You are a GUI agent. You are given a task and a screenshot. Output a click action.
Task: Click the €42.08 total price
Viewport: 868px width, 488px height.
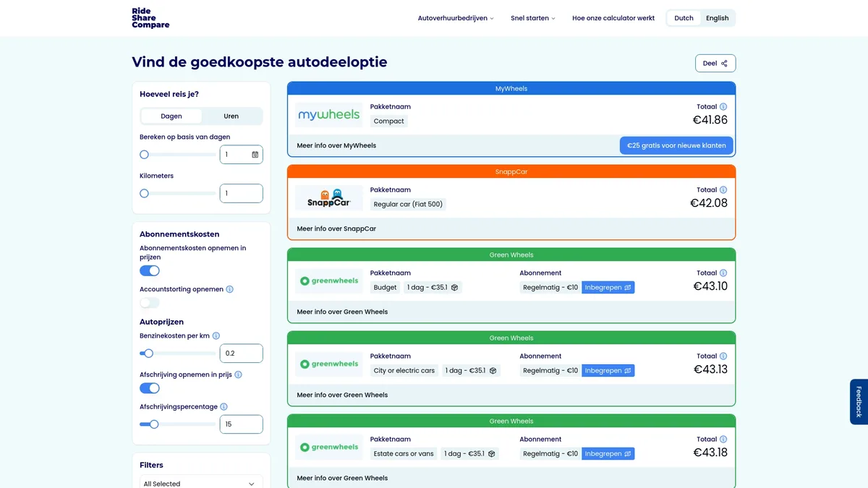click(709, 203)
